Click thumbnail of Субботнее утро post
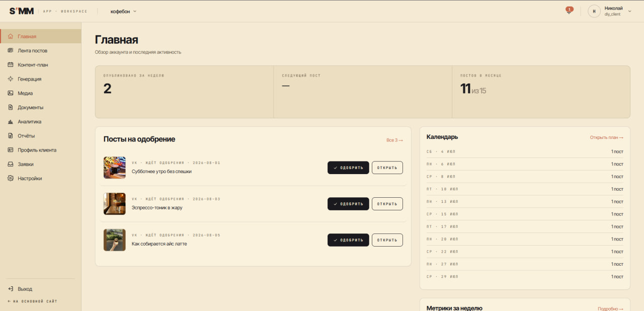Image resolution: width=644 pixels, height=311 pixels. [115, 168]
